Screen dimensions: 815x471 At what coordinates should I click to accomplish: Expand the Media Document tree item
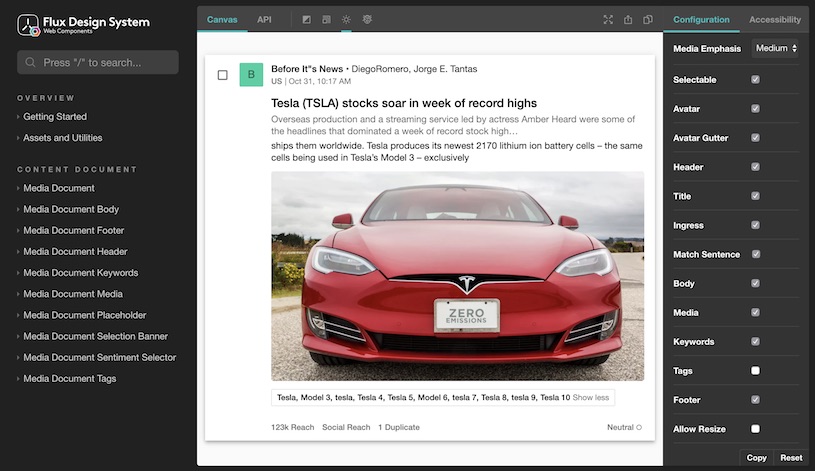pos(59,188)
